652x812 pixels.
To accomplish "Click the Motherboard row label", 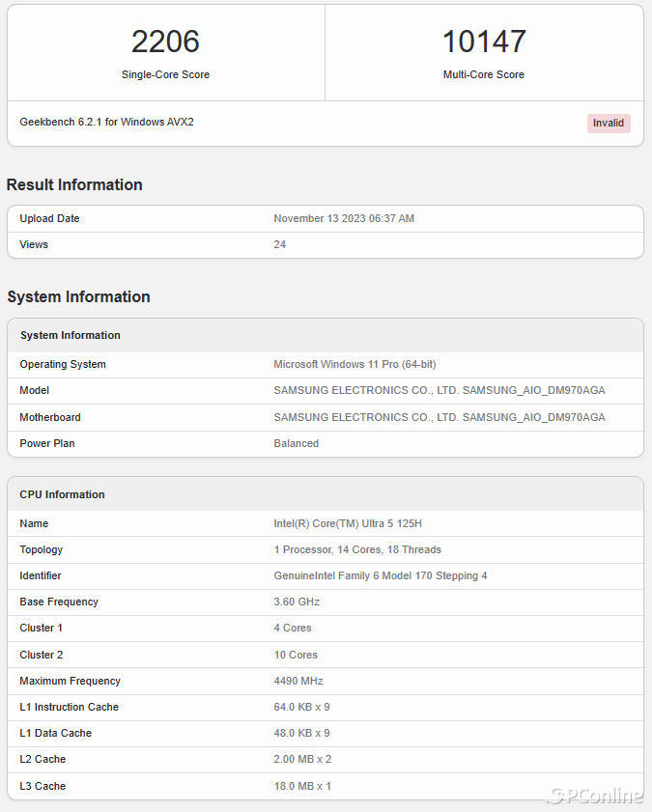I will 50,417.
